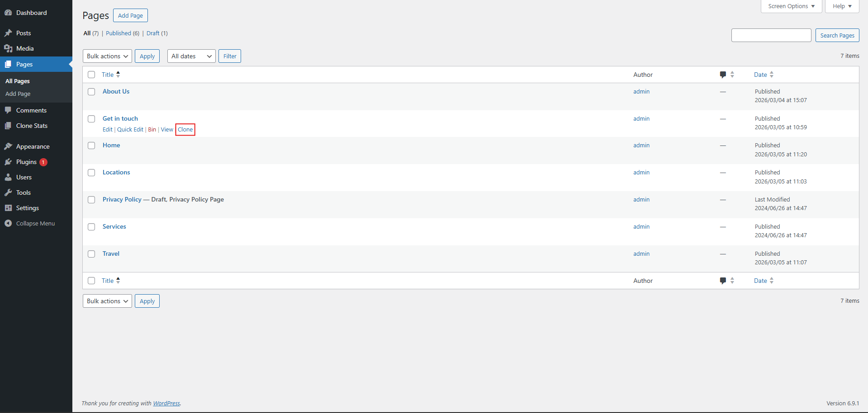Click the Posts pushpin icon
Viewport: 868px width, 413px height.
click(8, 33)
